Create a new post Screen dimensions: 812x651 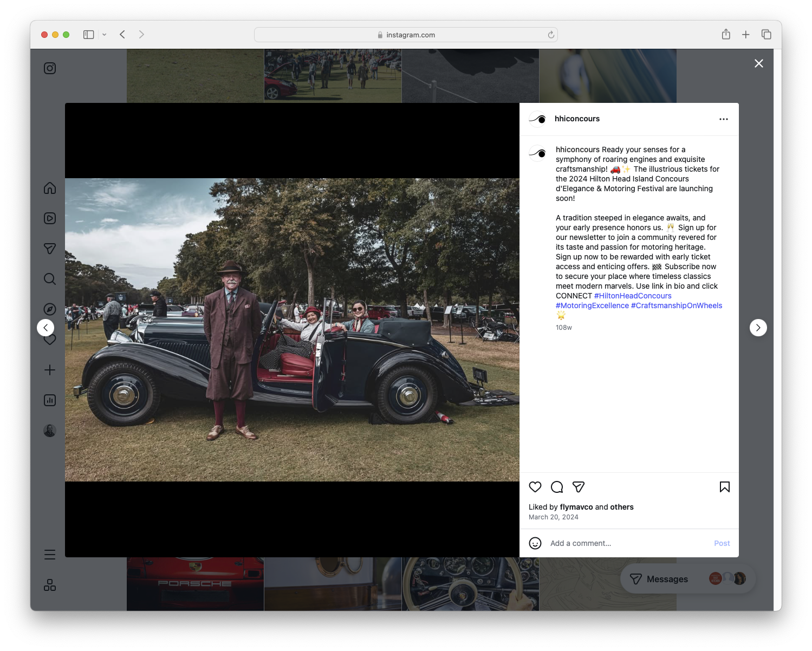point(49,370)
